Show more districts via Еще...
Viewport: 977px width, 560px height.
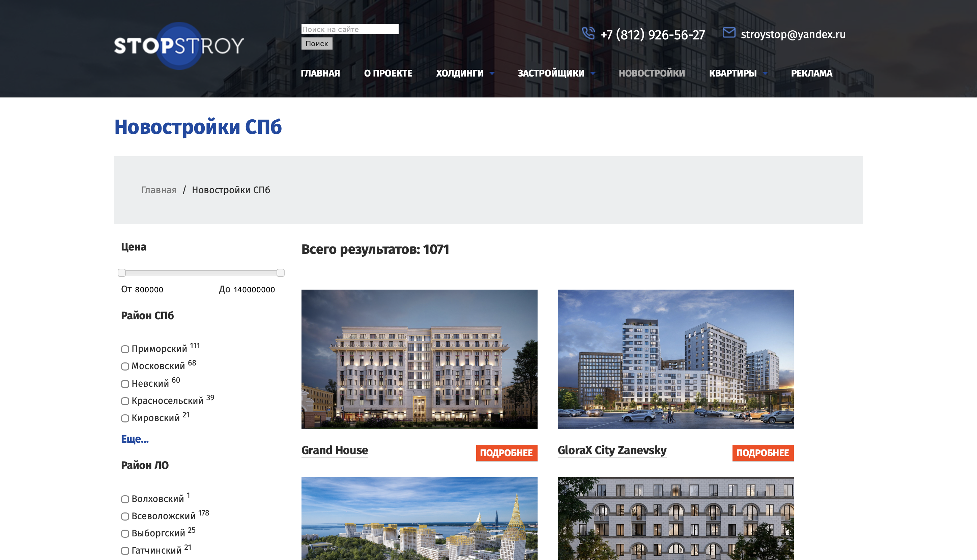[135, 439]
